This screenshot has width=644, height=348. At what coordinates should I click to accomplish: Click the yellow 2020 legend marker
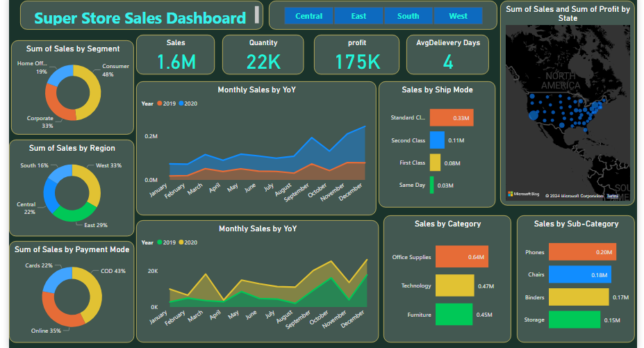pos(181,242)
